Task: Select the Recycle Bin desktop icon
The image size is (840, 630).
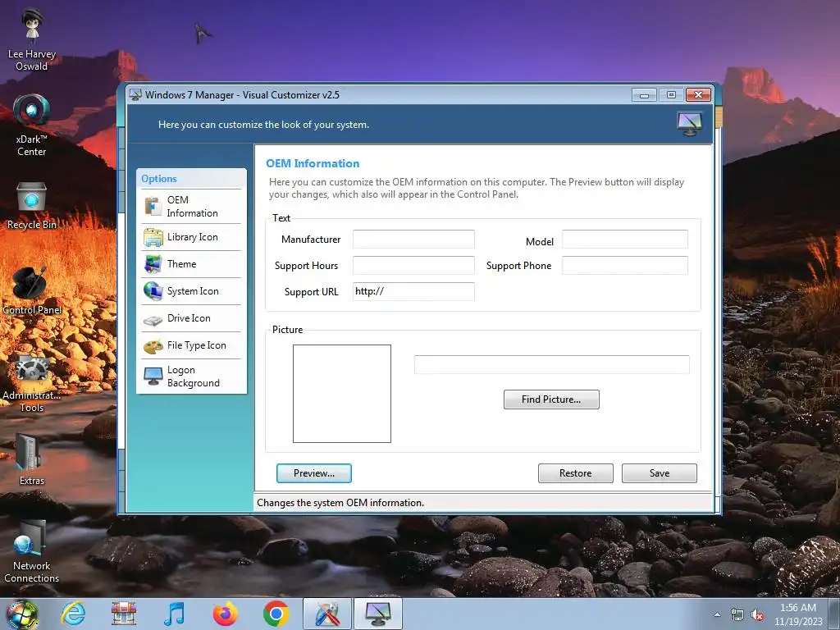Action: coord(32,206)
